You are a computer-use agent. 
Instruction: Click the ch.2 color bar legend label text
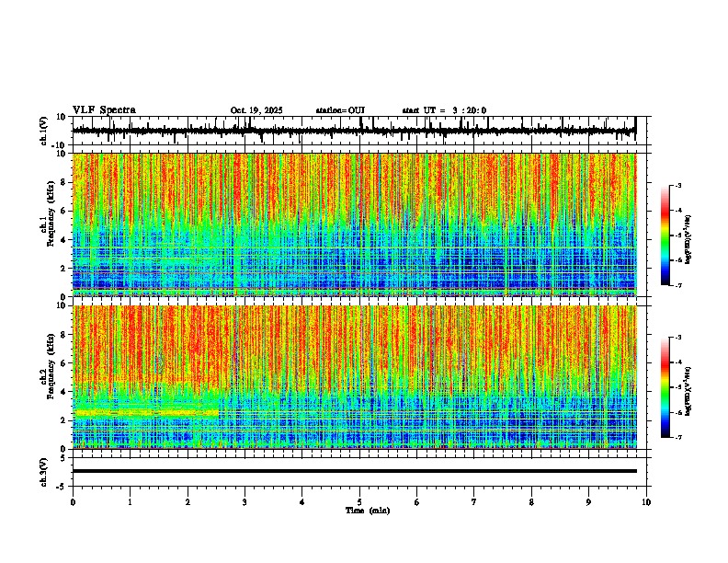pyautogui.click(x=689, y=391)
